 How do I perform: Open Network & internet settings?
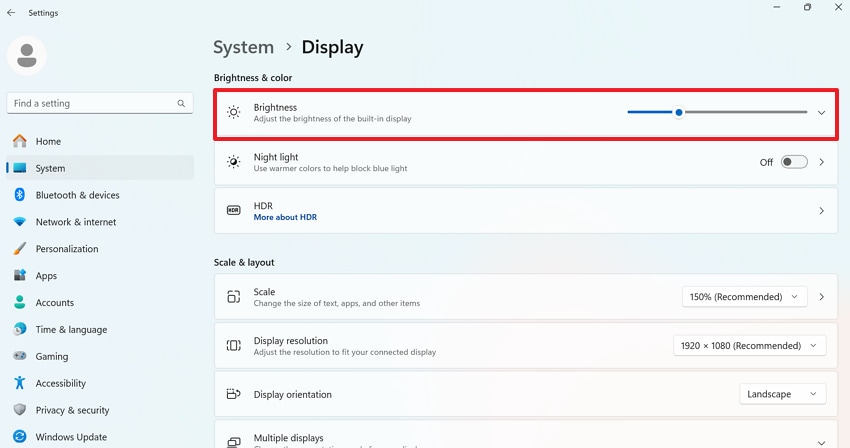(x=100, y=222)
